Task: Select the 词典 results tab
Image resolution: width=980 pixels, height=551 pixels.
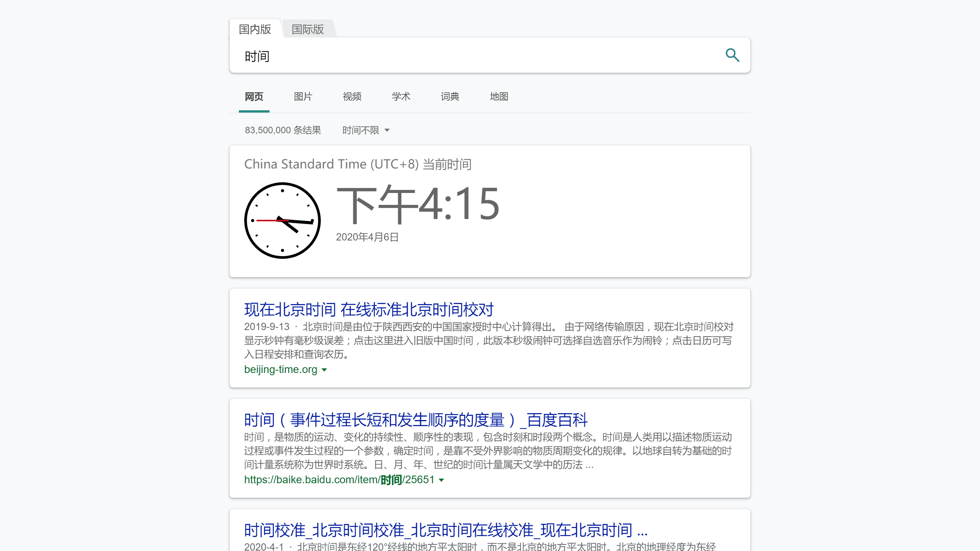Action: (x=450, y=96)
